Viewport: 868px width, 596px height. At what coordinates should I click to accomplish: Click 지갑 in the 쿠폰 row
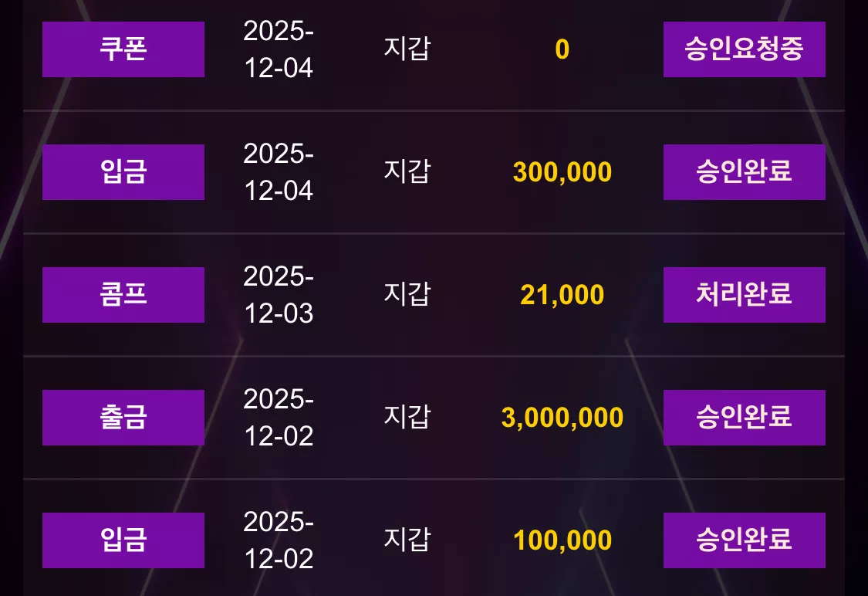coord(407,48)
